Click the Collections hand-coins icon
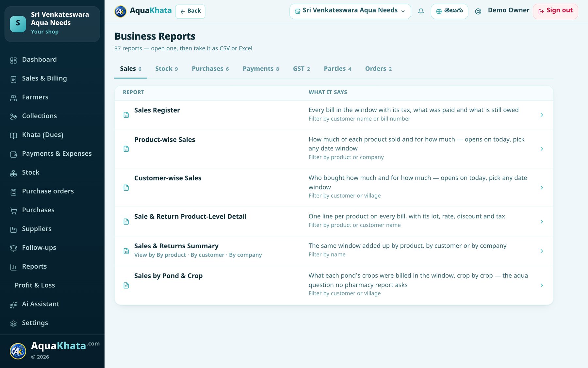Screen dimensions: 588x368 tap(13, 117)
